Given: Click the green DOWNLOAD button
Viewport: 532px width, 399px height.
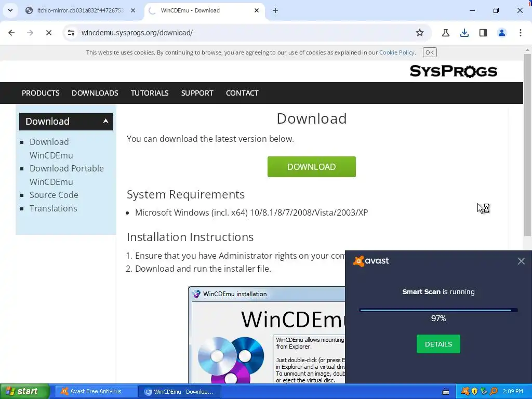Looking at the screenshot, I should 312,167.
